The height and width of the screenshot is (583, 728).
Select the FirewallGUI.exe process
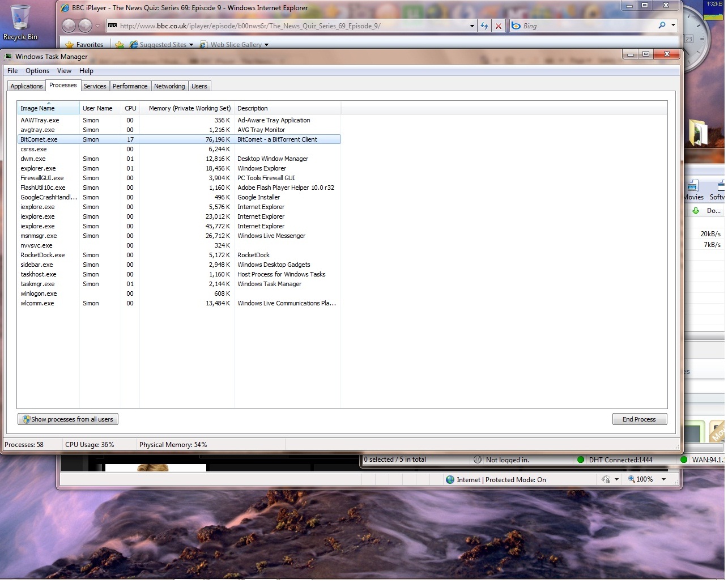tap(179, 178)
